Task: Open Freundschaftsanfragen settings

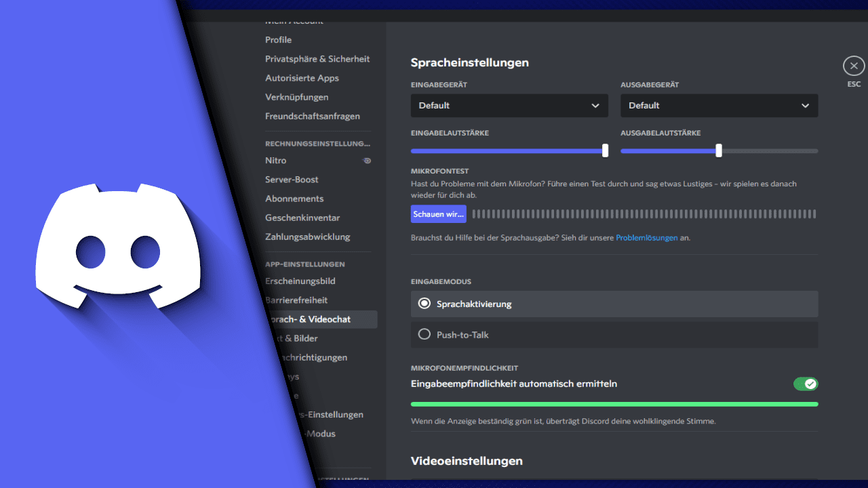Action: pos(313,116)
